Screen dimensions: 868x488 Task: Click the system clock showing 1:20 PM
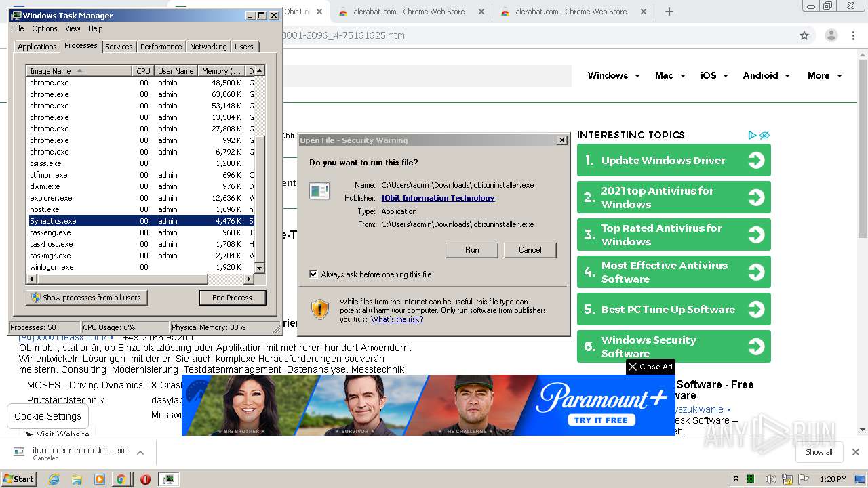[833, 479]
